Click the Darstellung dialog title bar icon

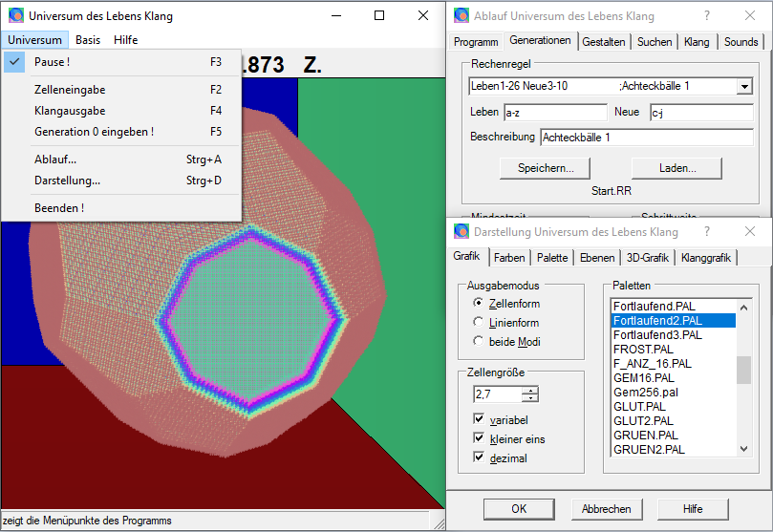click(462, 231)
